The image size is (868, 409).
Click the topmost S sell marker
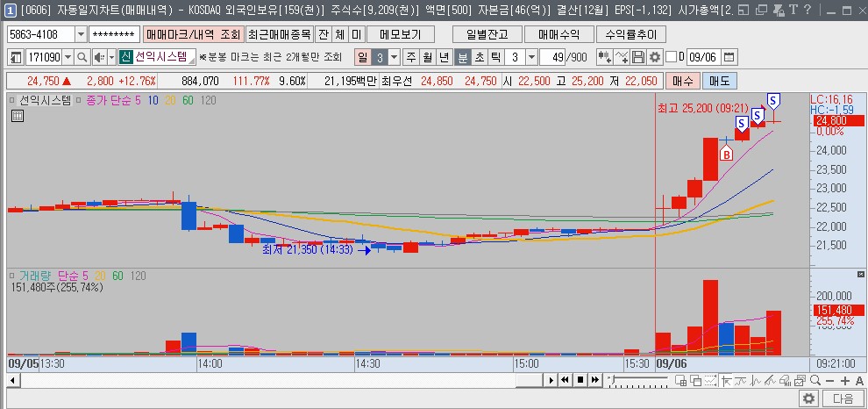tap(774, 100)
